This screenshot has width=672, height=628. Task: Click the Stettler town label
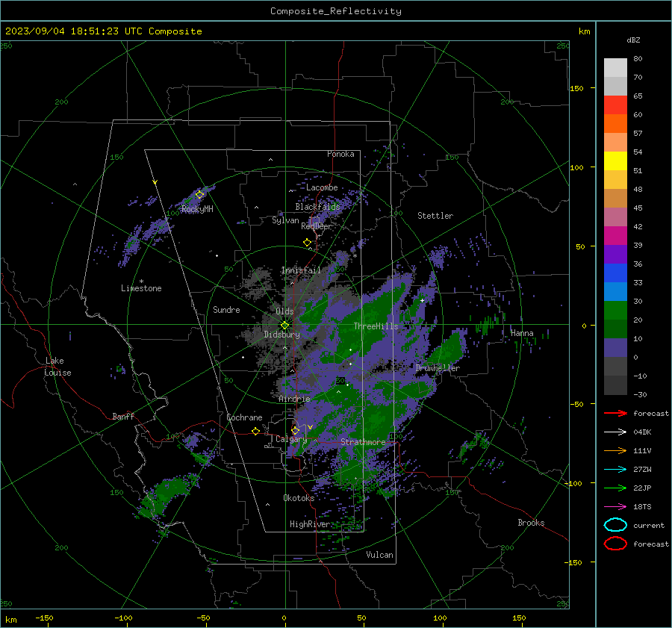(435, 216)
